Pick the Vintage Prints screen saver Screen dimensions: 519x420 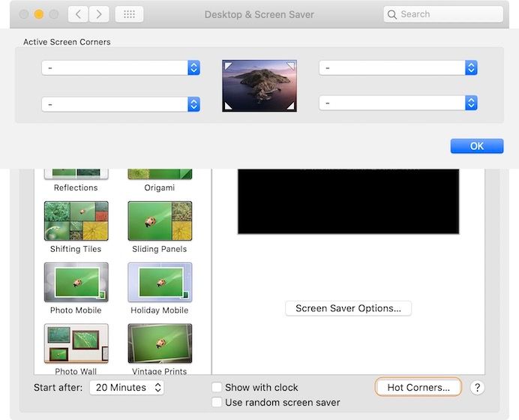click(159, 343)
